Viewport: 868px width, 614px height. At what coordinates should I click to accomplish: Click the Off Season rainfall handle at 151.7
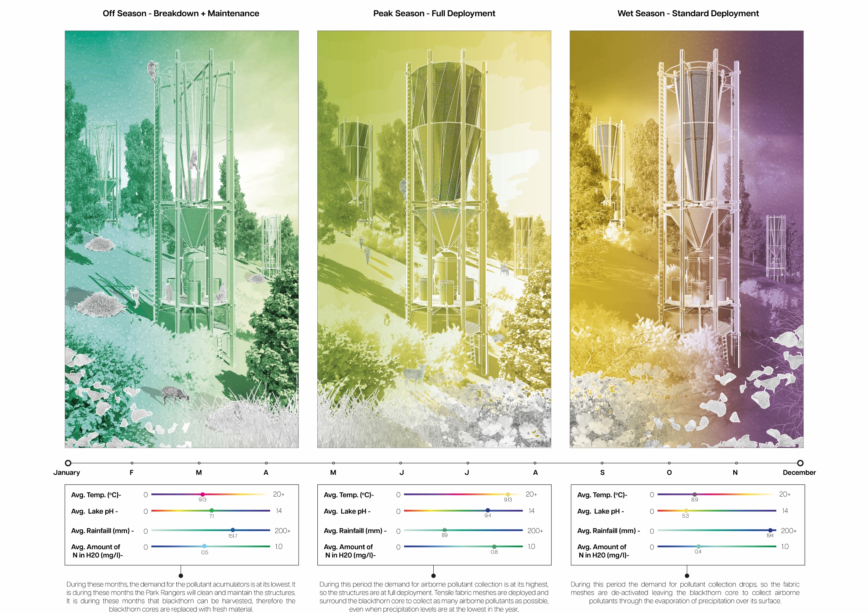(x=233, y=530)
